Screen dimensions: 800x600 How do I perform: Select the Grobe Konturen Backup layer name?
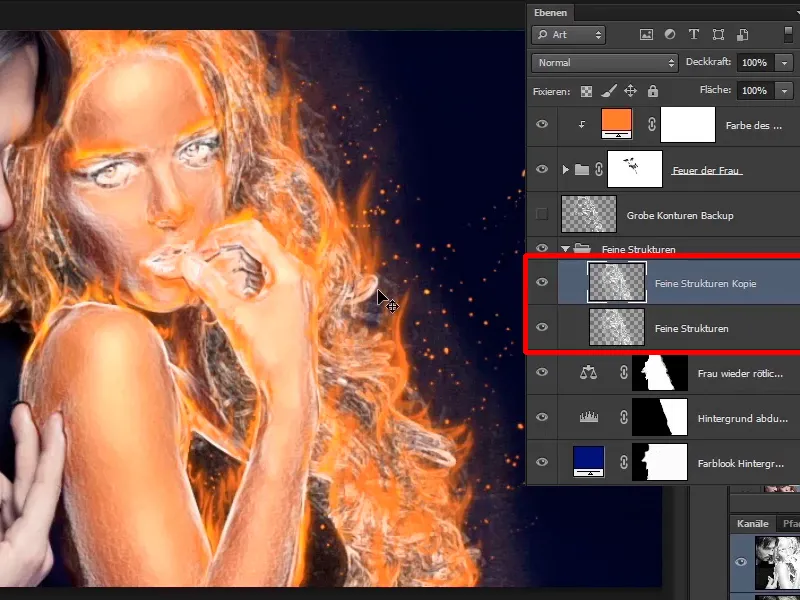[x=680, y=215]
